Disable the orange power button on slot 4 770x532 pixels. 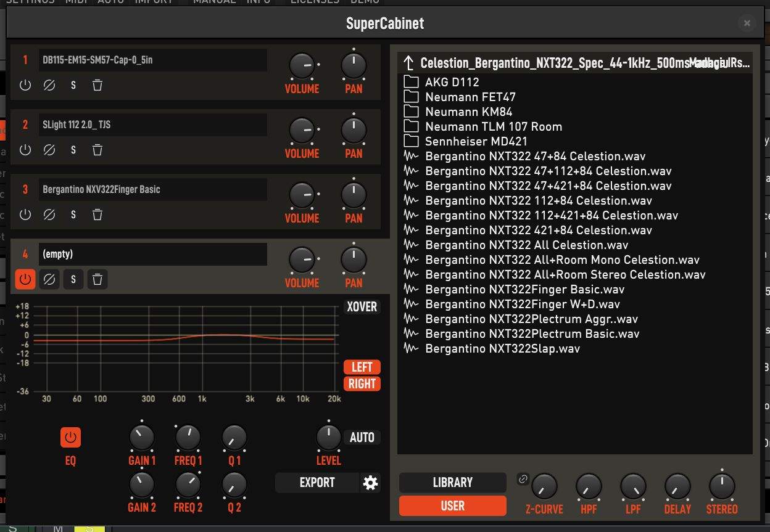(x=25, y=279)
